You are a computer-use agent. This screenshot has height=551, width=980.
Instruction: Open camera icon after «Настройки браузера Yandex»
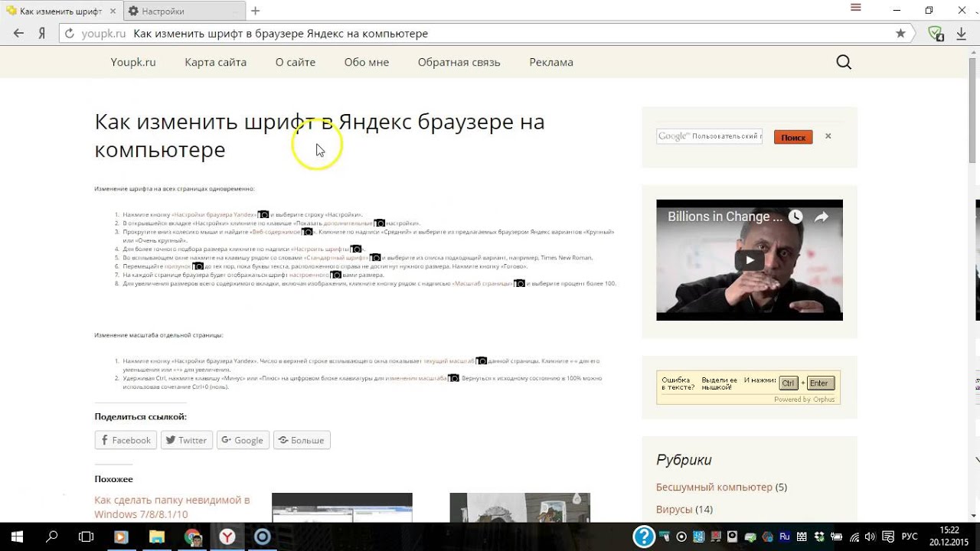click(263, 215)
